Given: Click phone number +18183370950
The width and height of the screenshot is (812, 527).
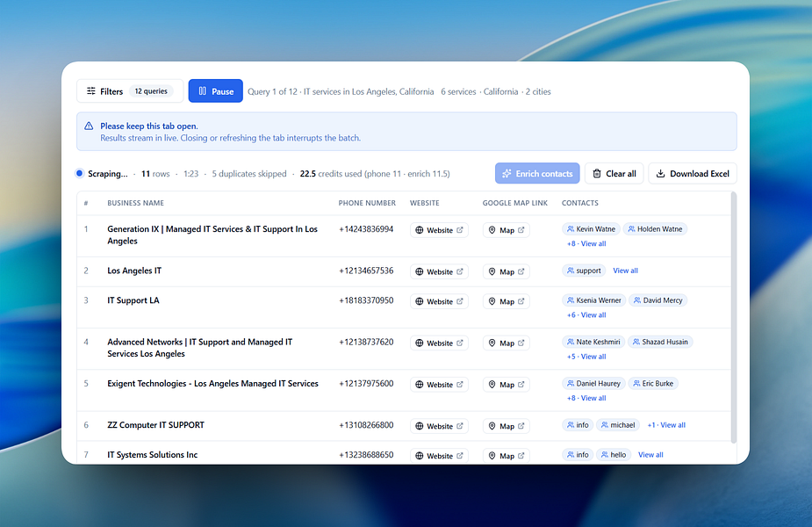Looking at the screenshot, I should 366,300.
